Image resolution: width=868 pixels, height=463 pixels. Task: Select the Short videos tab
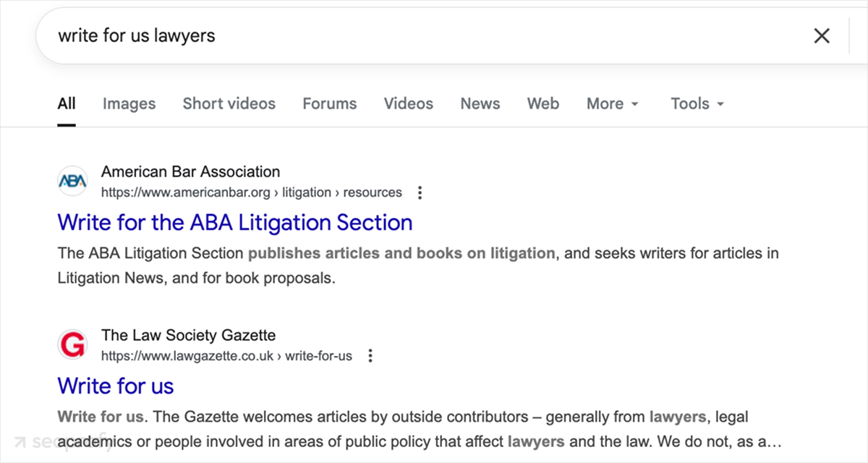click(229, 103)
